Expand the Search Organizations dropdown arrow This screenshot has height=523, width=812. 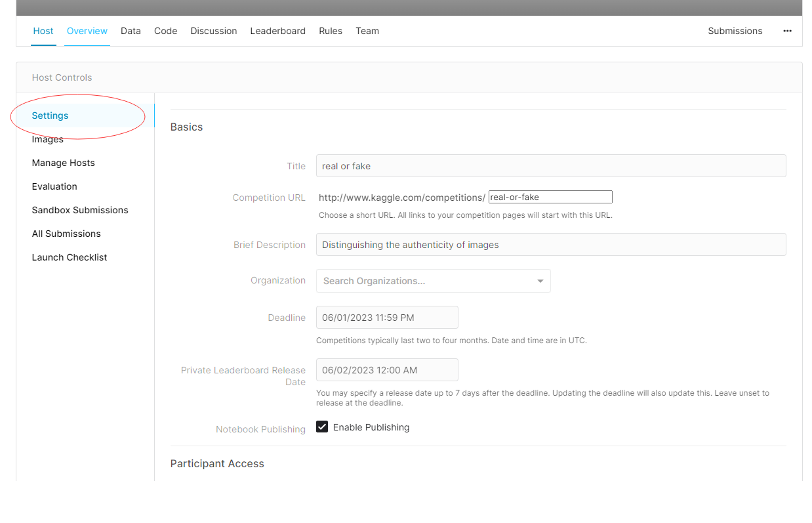[540, 281]
